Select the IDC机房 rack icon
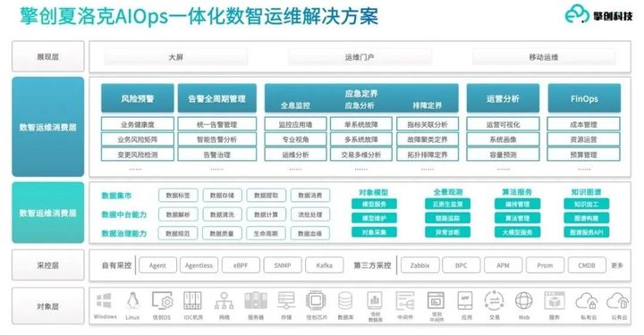Image resolution: width=644 pixels, height=335 pixels. (192, 300)
